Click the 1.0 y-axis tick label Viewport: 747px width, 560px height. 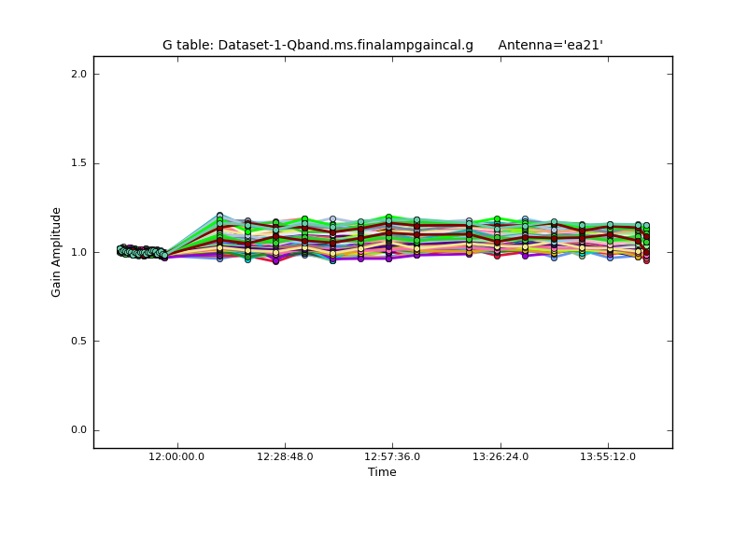(79, 252)
